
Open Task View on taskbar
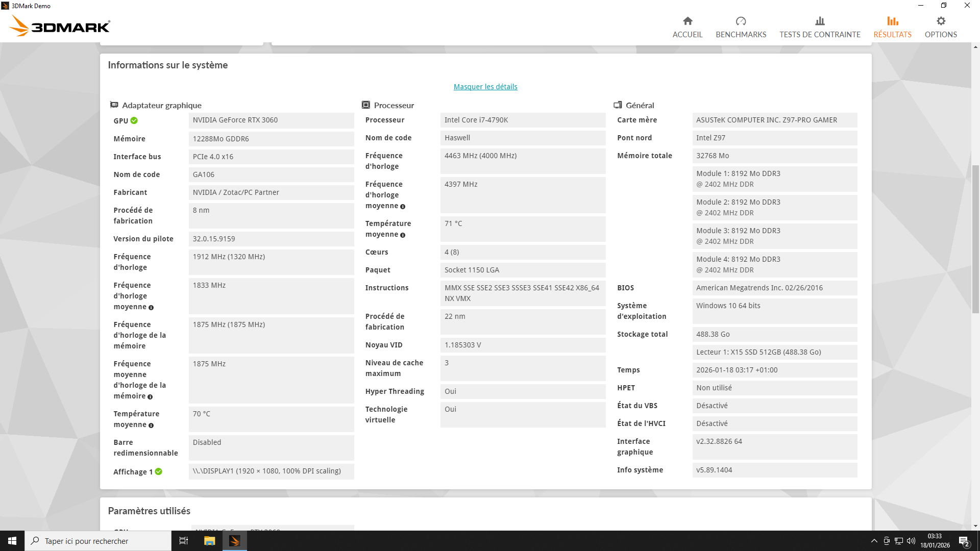pyautogui.click(x=184, y=541)
